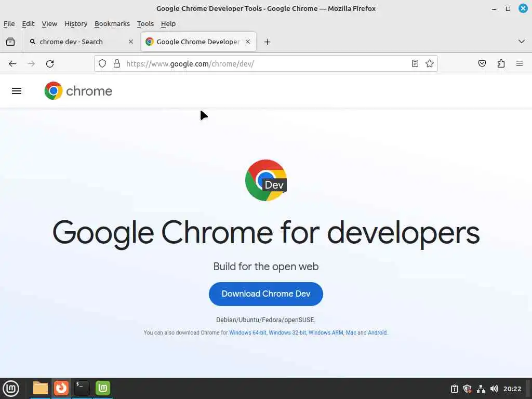
Task: Click the Build for the open web text
Action: (x=266, y=267)
